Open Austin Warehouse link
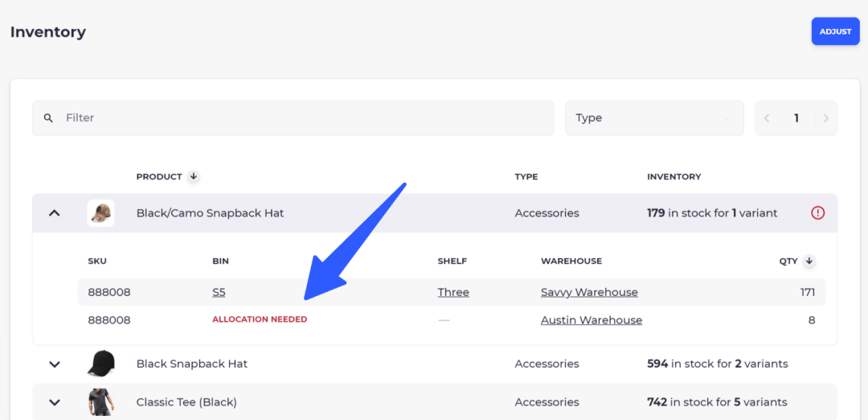The height and width of the screenshot is (420, 868). coord(592,320)
